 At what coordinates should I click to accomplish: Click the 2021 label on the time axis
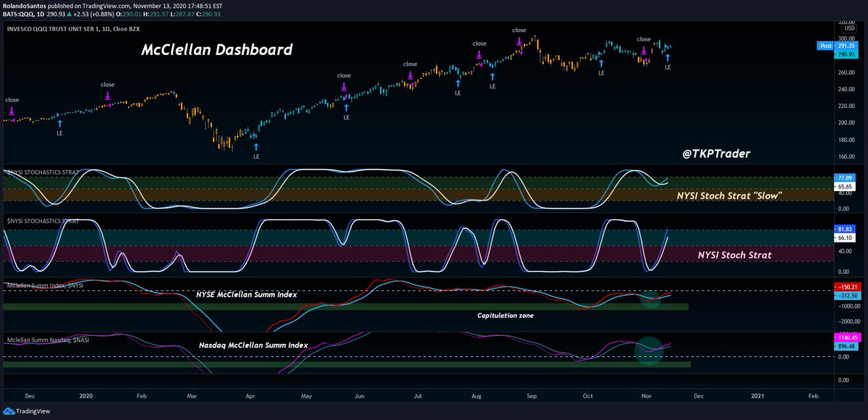click(757, 396)
